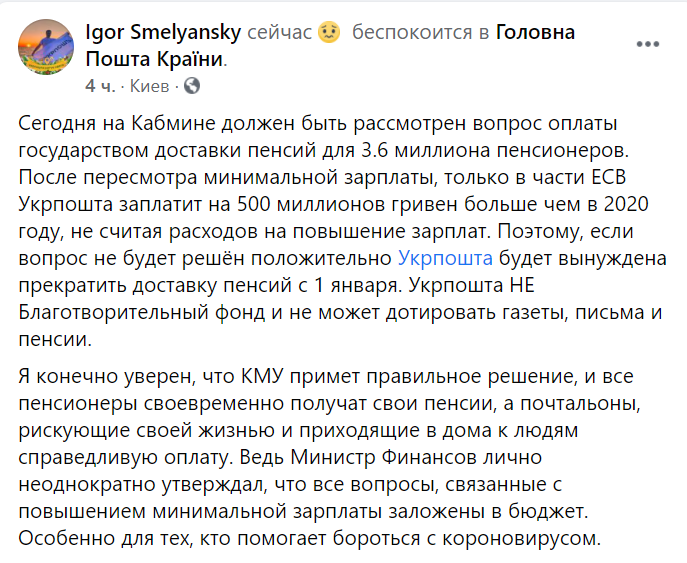Click Igor Smelyansky's profile picture
The width and height of the screenshot is (687, 563).
[x=46, y=47]
